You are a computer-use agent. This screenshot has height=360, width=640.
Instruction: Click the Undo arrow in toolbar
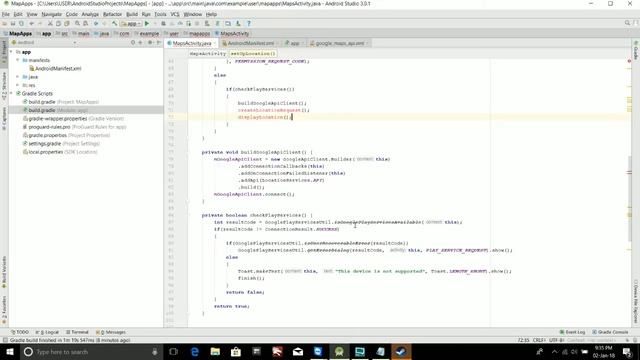[x=31, y=24]
